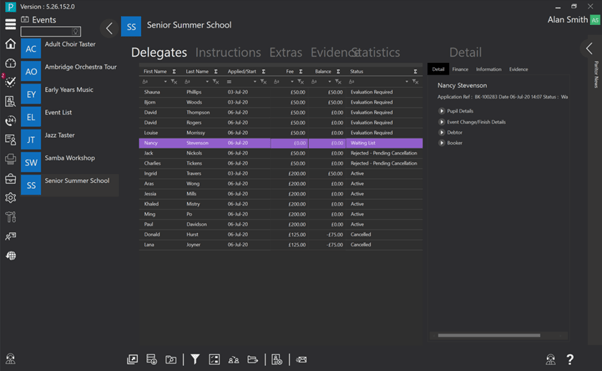602x371 pixels.
Task: Open the Evidence detail sub-tab
Action: point(518,69)
